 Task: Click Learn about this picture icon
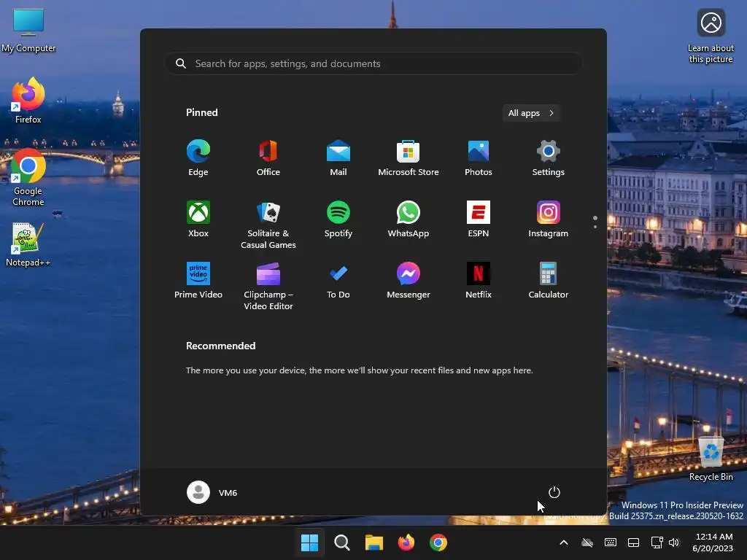point(711,36)
